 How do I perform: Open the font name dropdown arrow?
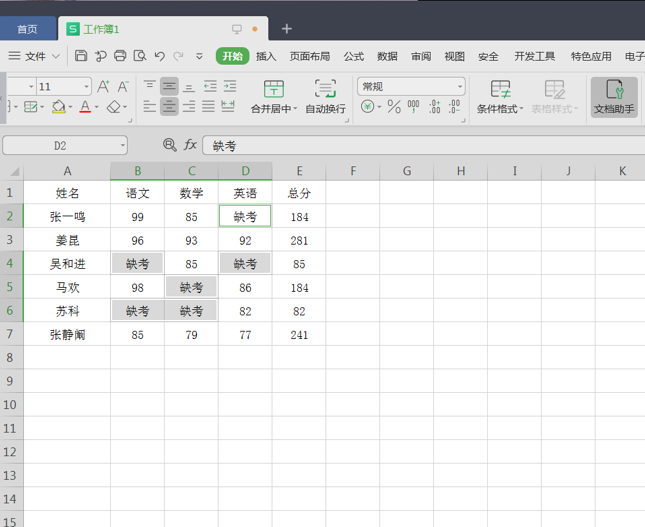point(31,86)
